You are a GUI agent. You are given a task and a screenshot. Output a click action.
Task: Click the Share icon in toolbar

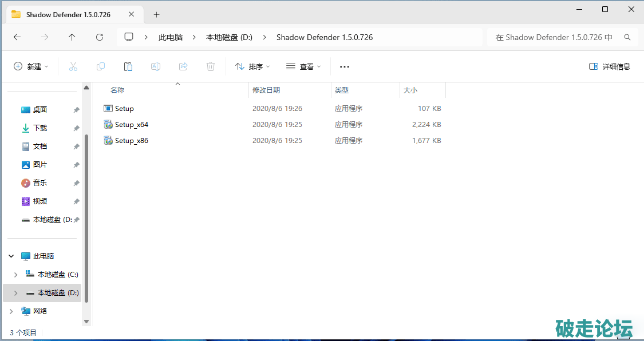pos(183,66)
